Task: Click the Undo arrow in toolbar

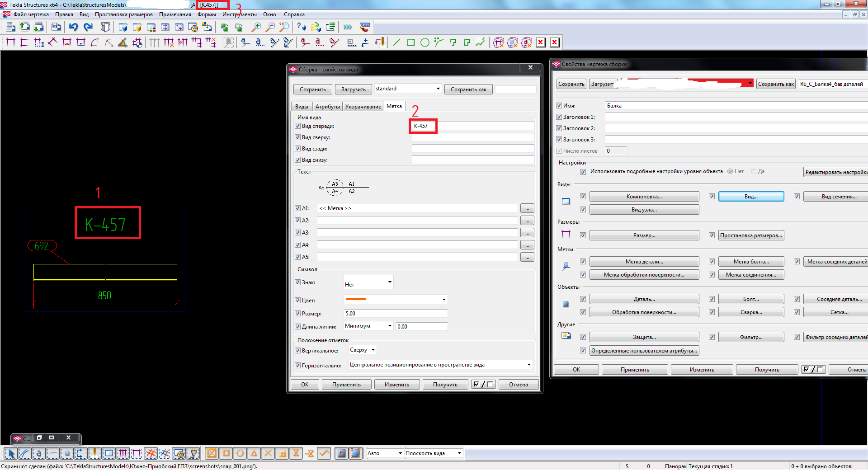Action: [x=73, y=27]
